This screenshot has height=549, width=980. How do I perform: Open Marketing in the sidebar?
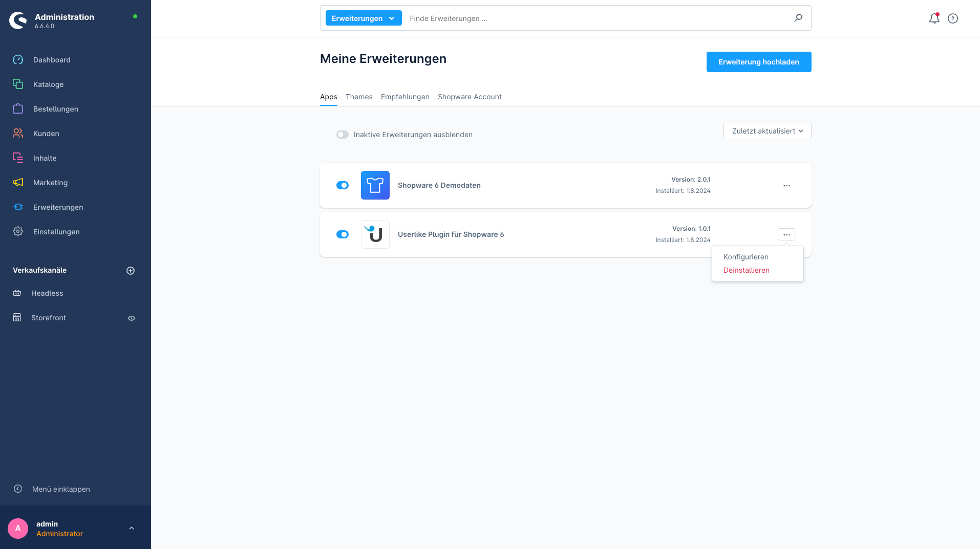pos(50,183)
